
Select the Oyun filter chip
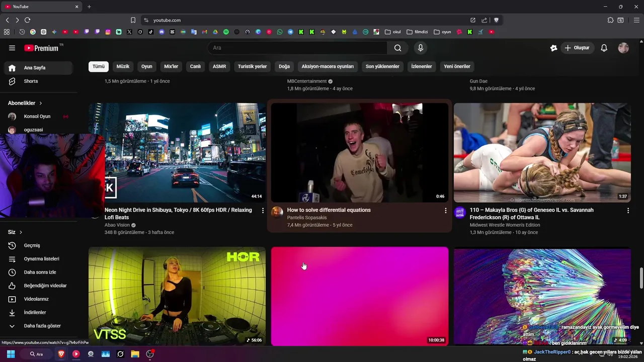147,66
